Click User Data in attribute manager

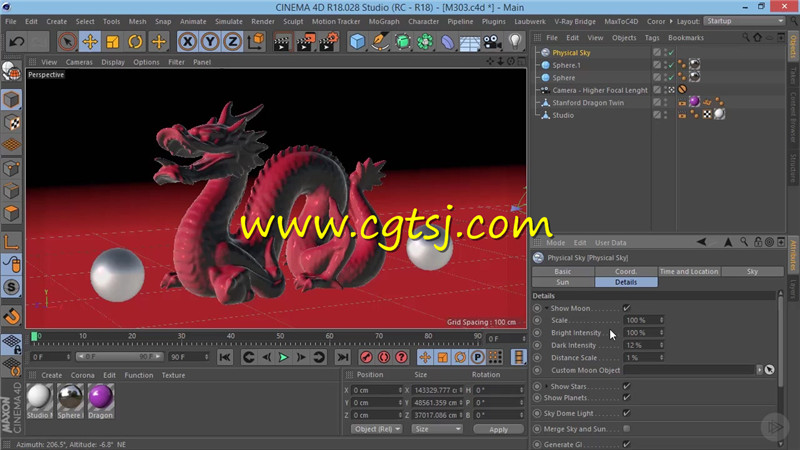tap(610, 243)
